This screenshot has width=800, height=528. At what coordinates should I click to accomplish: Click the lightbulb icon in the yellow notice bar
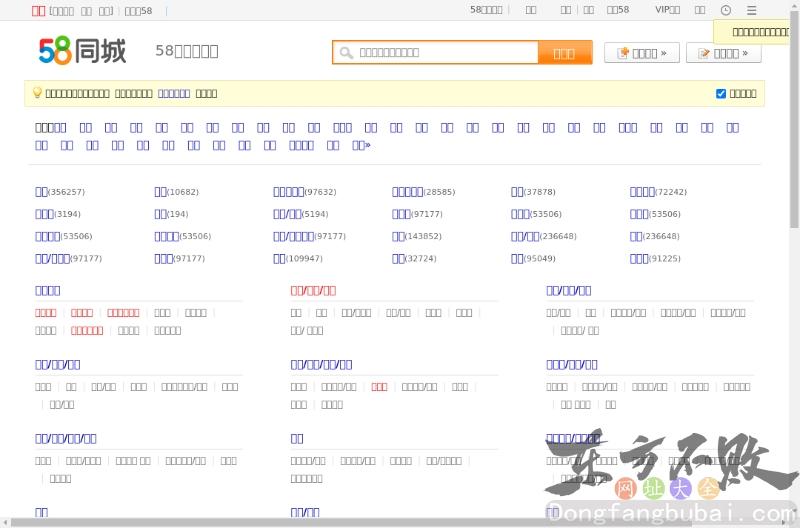pyautogui.click(x=37, y=93)
